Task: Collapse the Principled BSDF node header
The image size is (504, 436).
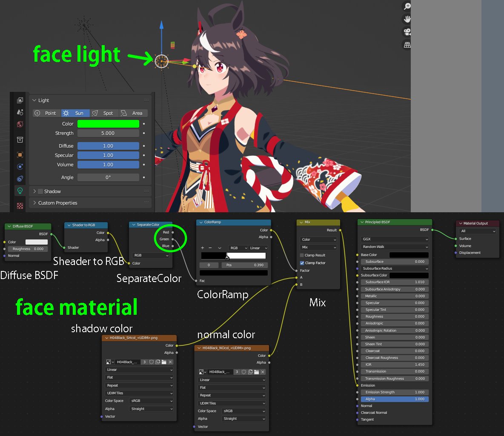Action: [x=362, y=222]
